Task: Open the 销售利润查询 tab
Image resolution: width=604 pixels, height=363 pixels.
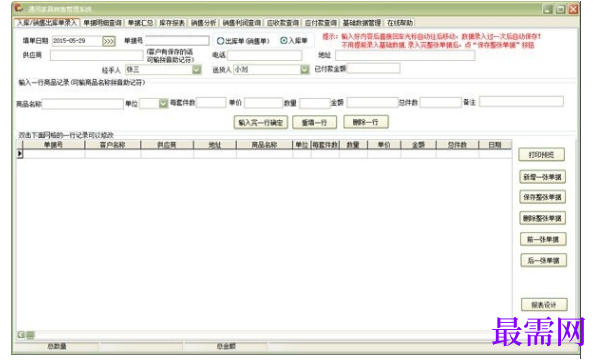Action: tap(242, 23)
